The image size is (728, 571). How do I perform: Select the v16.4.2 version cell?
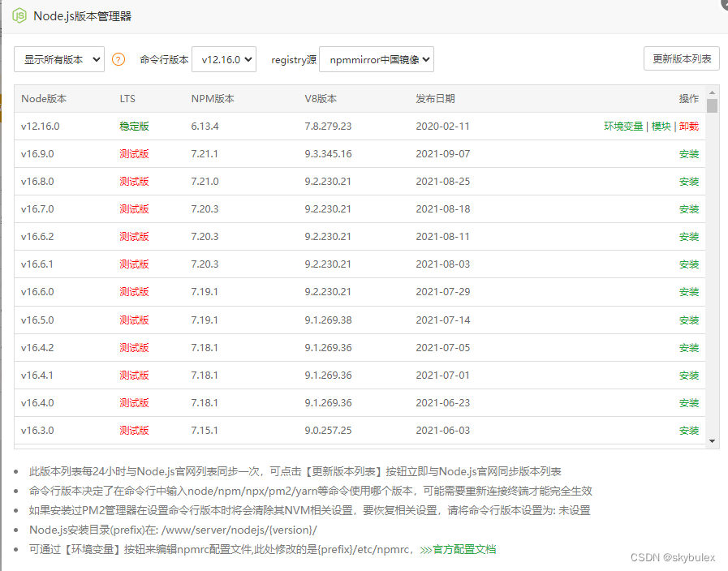37,348
